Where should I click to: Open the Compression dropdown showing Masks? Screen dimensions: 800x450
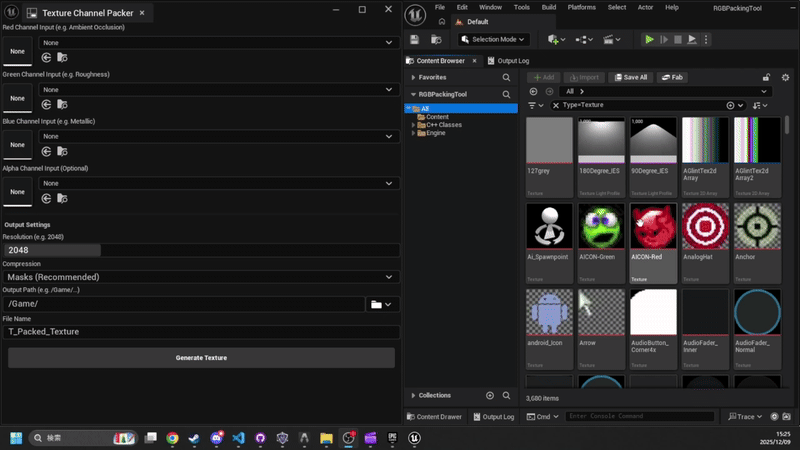(201, 277)
